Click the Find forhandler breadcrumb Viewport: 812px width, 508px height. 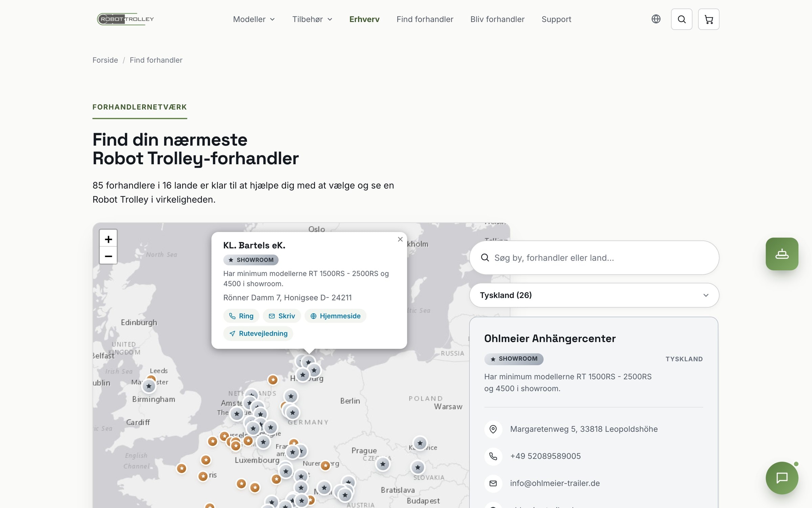[156, 60]
